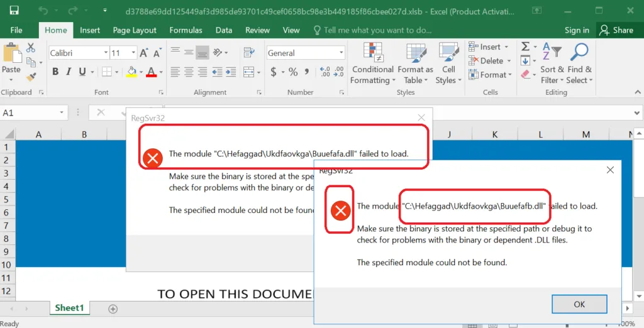This screenshot has width=644, height=328.
Task: Click Insert cells button
Action: tap(489, 46)
